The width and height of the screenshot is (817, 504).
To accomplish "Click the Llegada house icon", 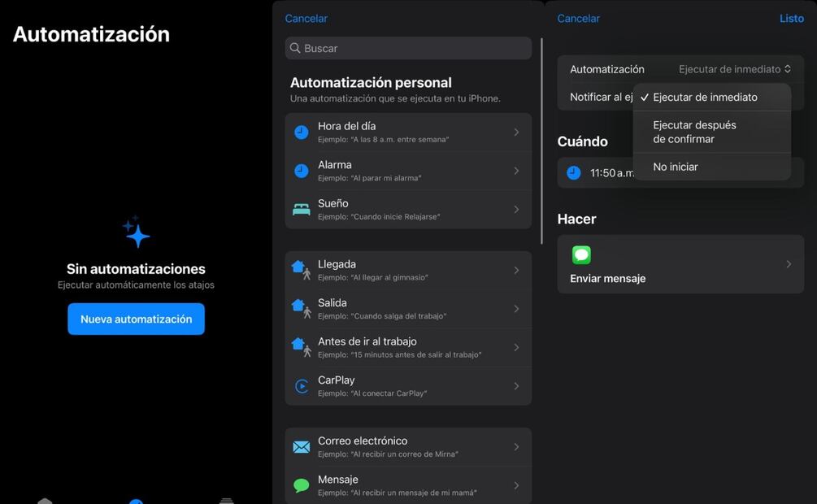I will 301,270.
